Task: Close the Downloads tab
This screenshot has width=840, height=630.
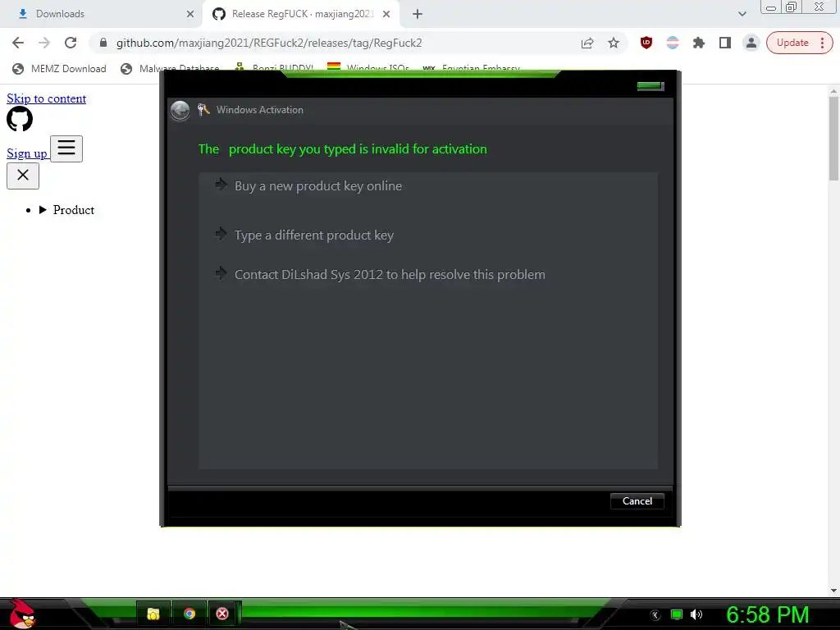Action: pos(190,14)
